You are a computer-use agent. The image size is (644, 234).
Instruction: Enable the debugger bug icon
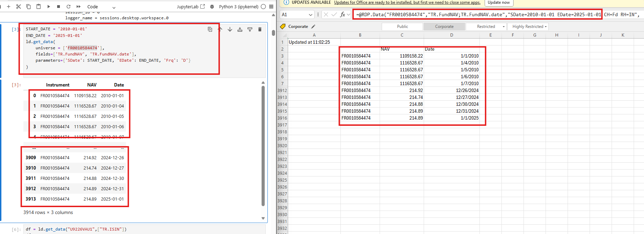coord(212,7)
